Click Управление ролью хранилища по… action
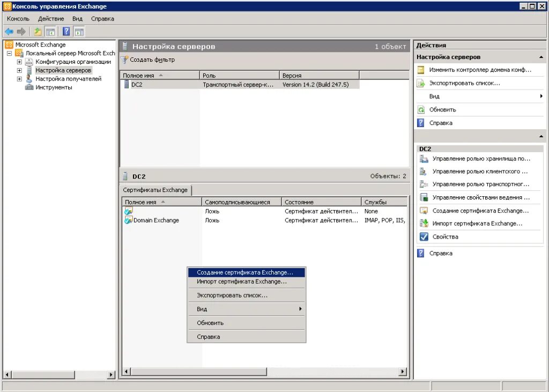The height and width of the screenshot is (392, 549). pyautogui.click(x=481, y=159)
